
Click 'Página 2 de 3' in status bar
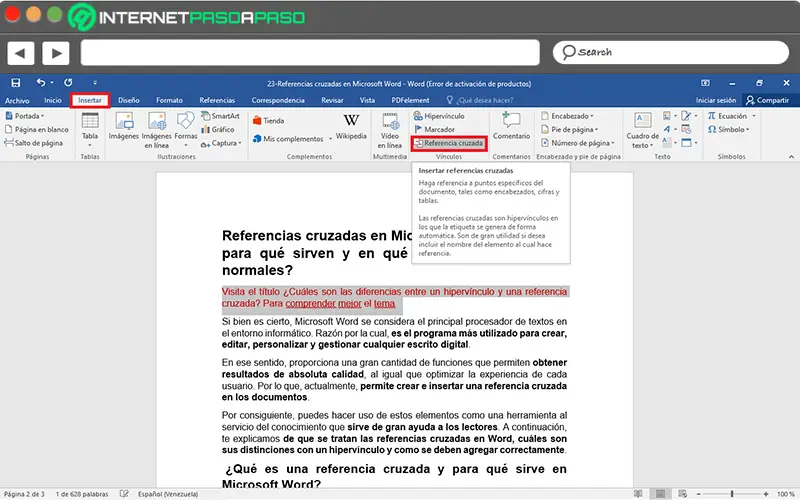[24, 494]
